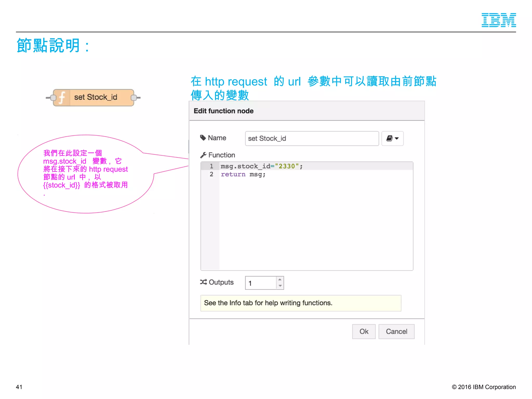Click line number 2 in the editor gutter
The height and width of the screenshot is (399, 532).
pos(211,174)
